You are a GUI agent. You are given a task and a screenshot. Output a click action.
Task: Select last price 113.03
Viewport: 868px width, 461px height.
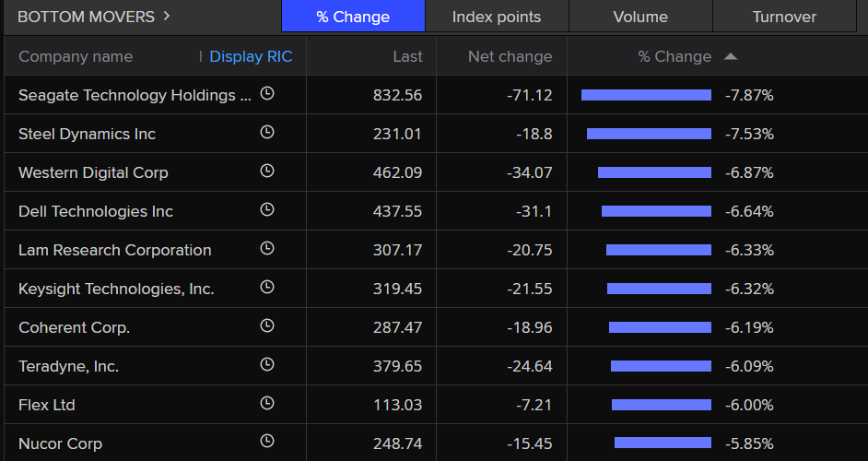point(397,405)
